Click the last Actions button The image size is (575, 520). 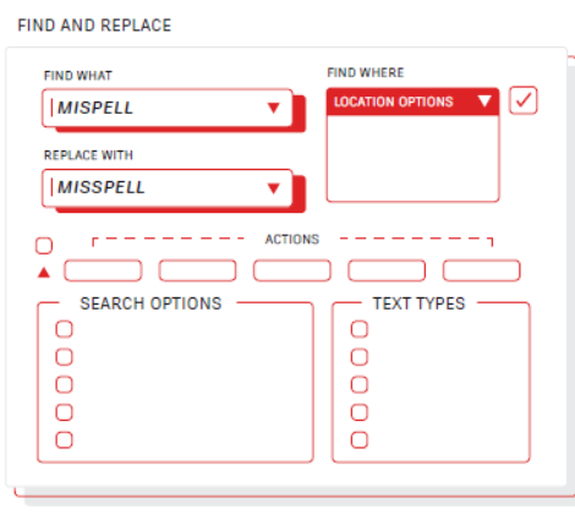tap(481, 271)
